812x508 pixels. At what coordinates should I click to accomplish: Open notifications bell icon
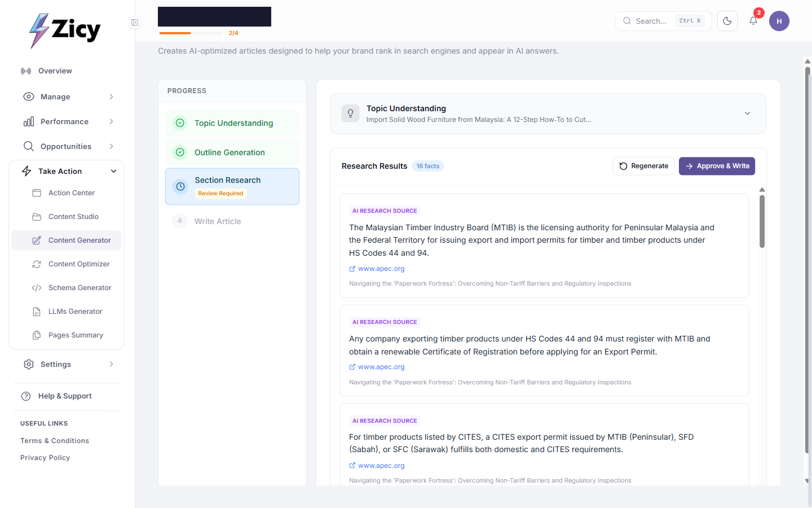tap(753, 21)
